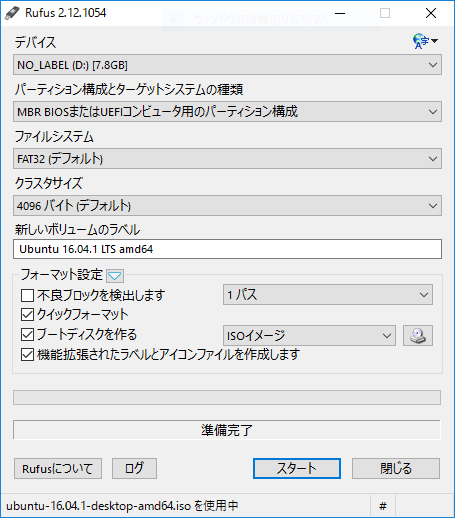Image resolution: width=455 pixels, height=518 pixels.
Task: Minimize the Rufus window
Action: [x=340, y=13]
